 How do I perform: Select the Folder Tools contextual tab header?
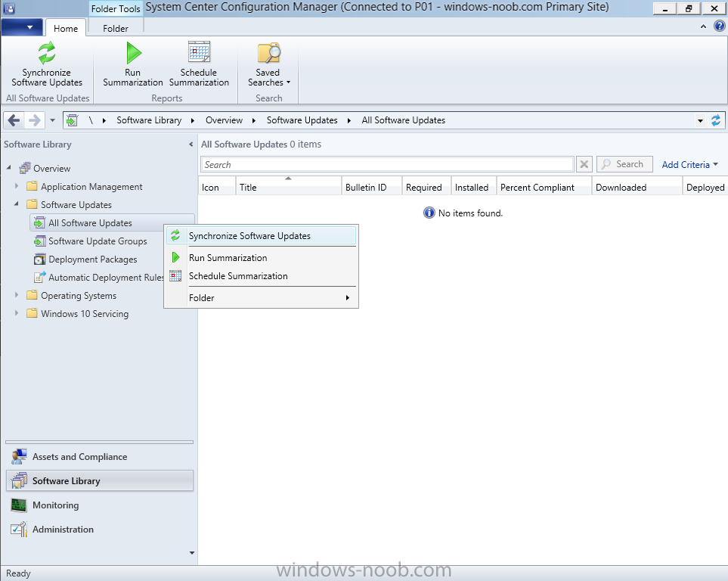116,9
